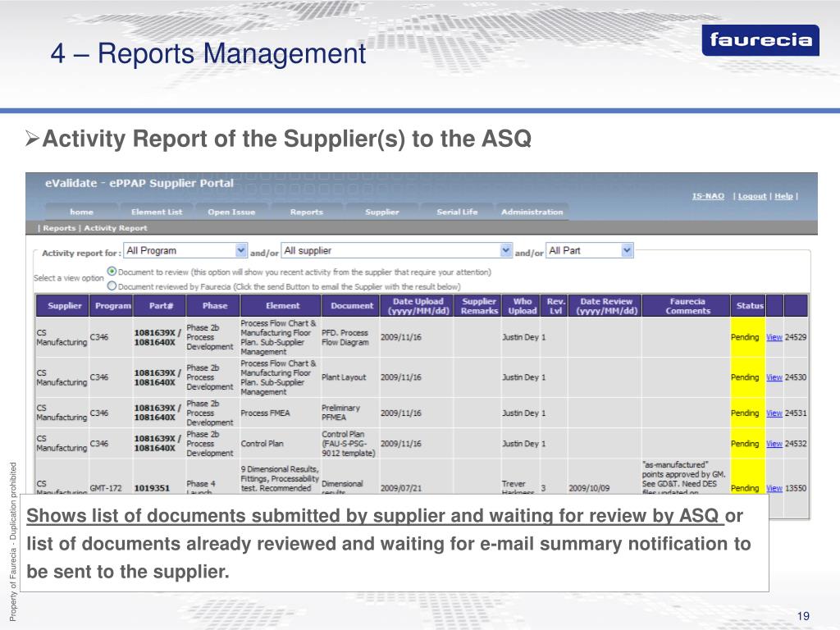Click record ID '13550'

(x=796, y=488)
